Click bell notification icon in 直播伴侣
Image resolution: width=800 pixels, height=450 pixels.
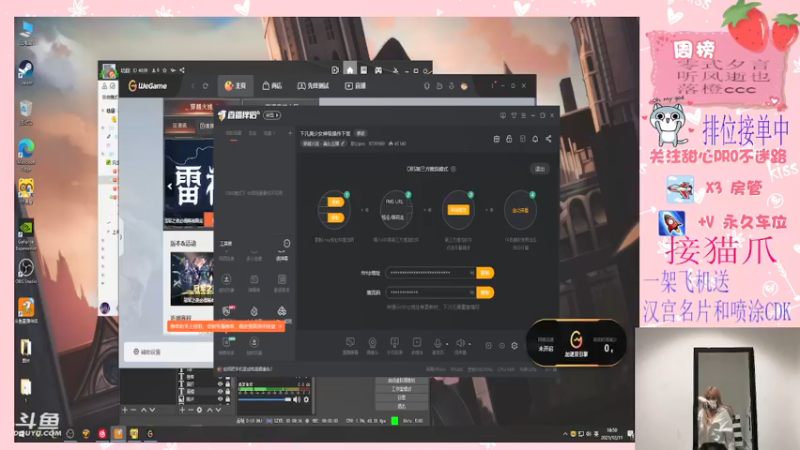click(x=535, y=139)
